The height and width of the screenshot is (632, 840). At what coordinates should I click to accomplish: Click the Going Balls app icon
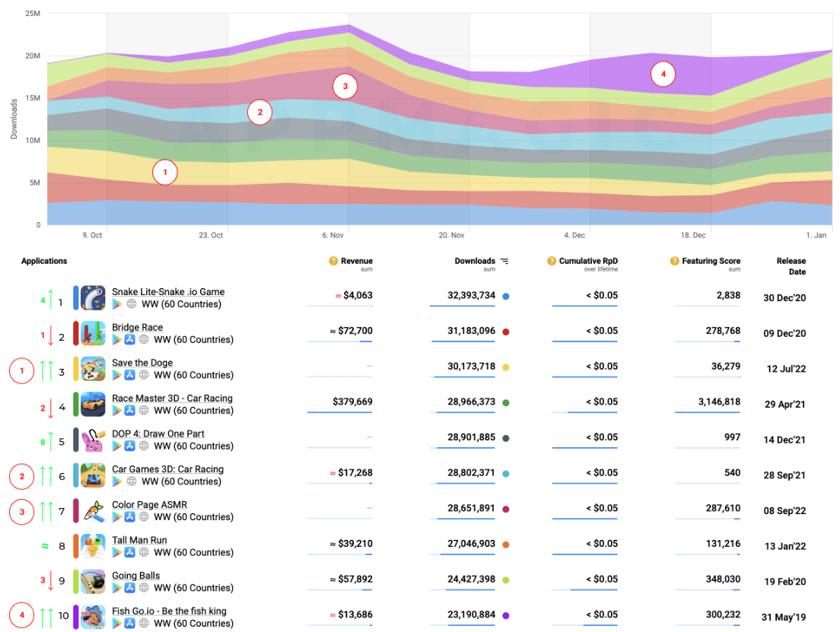(x=93, y=581)
